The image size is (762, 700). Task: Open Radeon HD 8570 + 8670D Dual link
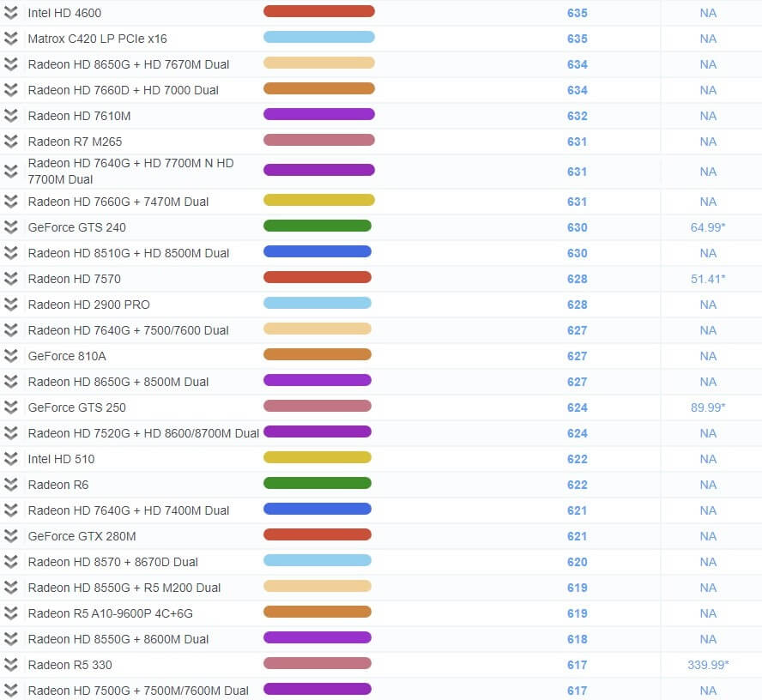[112, 563]
